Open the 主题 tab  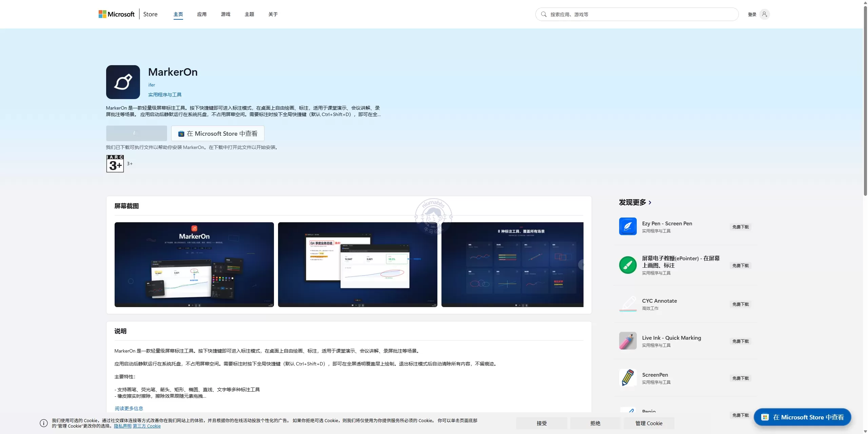coord(249,14)
